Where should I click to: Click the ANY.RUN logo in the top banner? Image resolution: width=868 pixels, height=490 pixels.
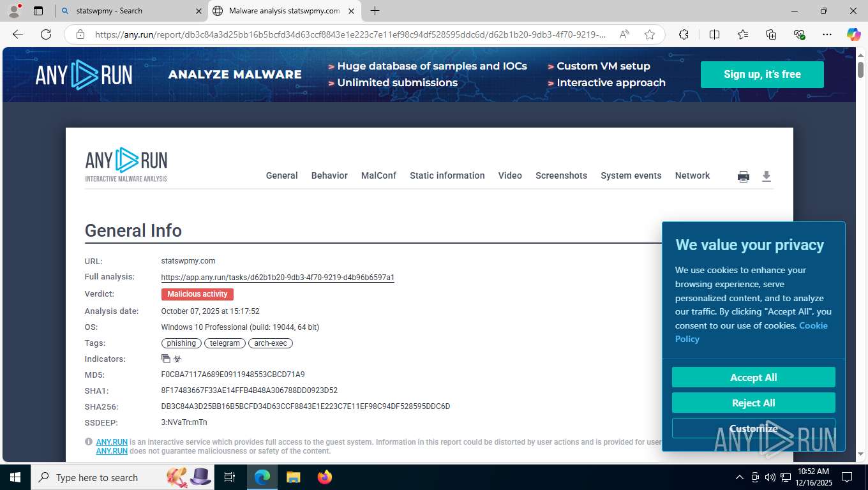pos(84,75)
